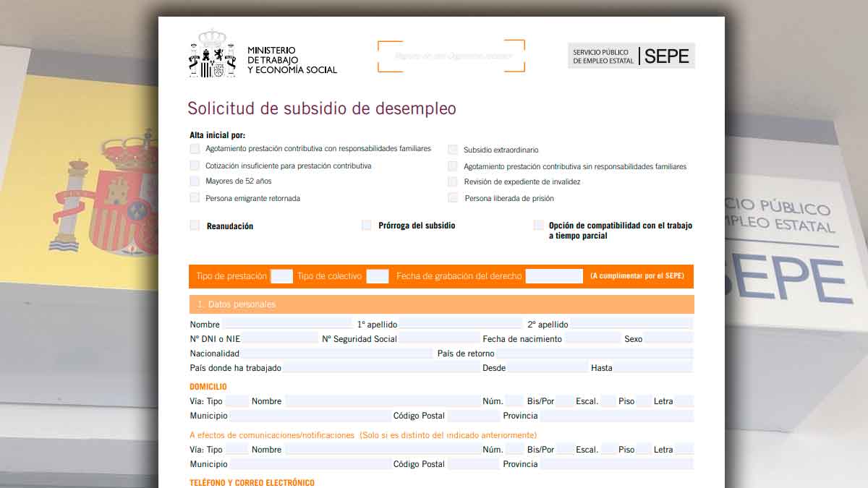Select the 'Prórroga del subsidio' checkbox

click(x=367, y=226)
